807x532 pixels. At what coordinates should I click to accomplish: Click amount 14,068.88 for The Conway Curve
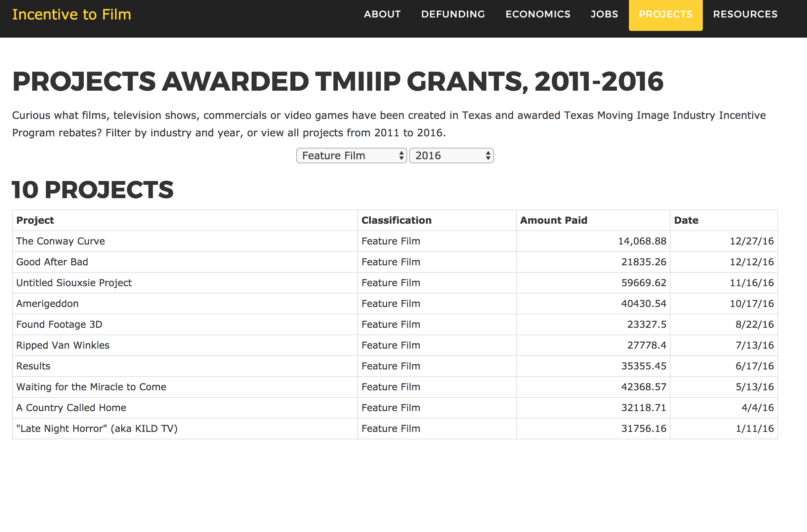tap(642, 241)
